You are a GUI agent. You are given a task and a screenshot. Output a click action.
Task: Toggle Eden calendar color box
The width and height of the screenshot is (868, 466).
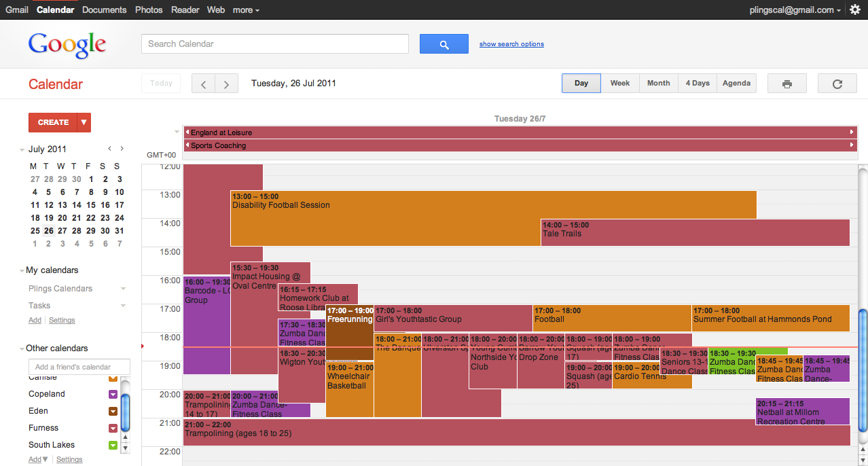(113, 412)
